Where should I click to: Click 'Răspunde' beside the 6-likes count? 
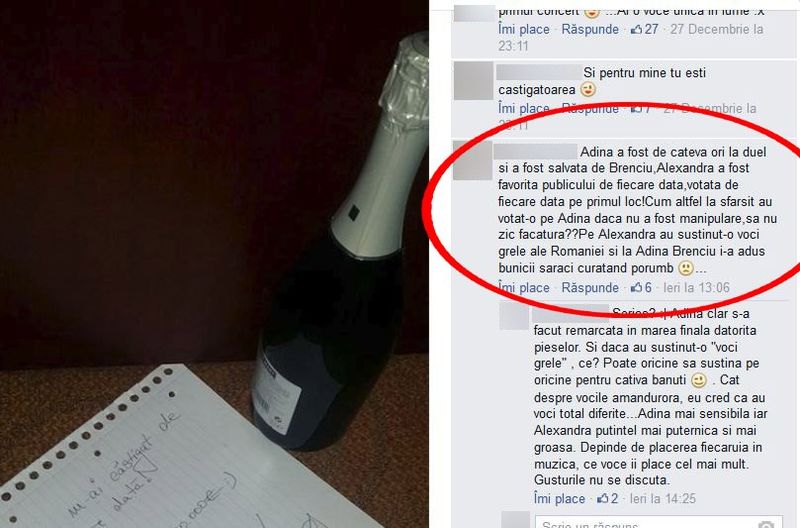point(590,288)
